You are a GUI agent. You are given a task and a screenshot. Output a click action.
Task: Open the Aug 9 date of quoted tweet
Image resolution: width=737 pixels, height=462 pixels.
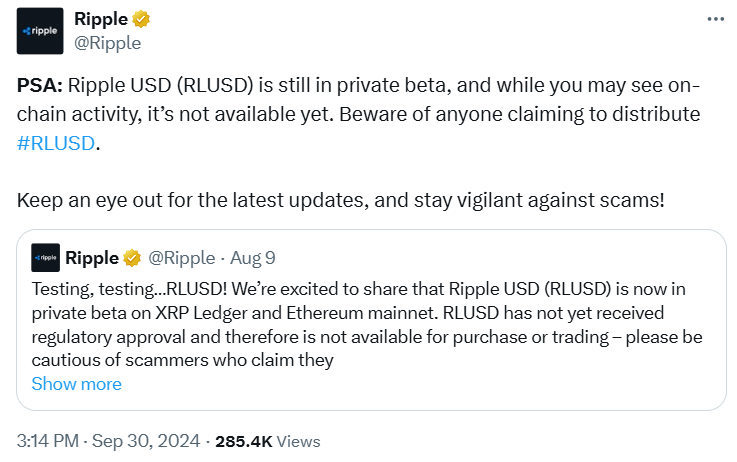252,258
